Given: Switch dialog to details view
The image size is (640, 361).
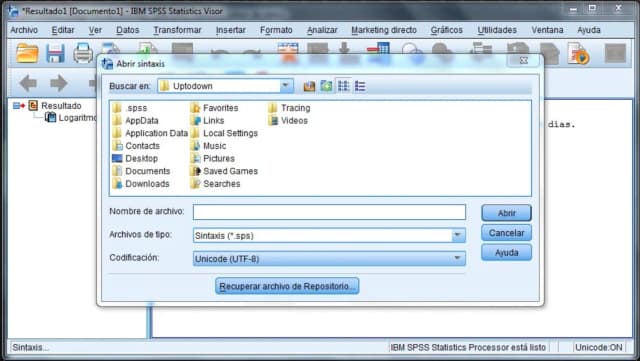Looking at the screenshot, I should [360, 86].
